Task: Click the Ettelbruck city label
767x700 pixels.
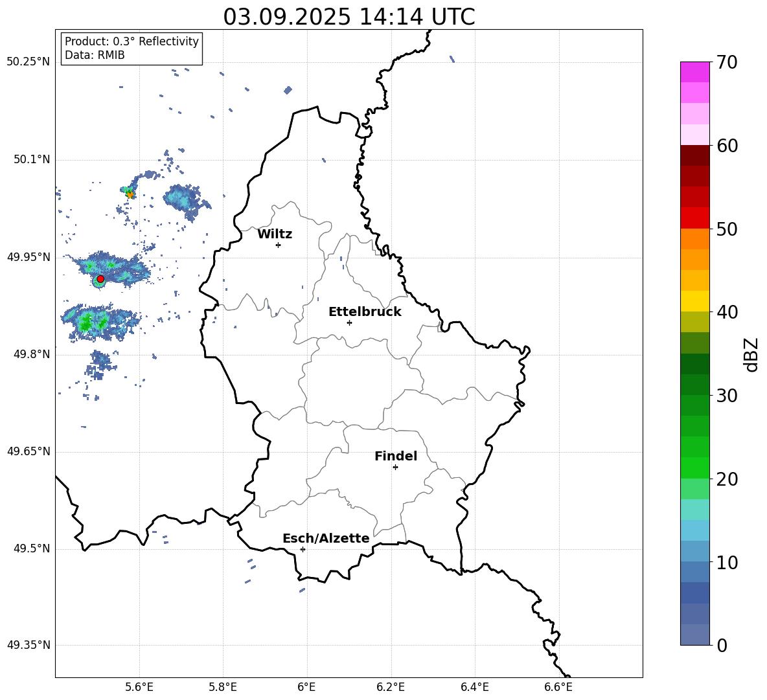Action: pyautogui.click(x=365, y=312)
